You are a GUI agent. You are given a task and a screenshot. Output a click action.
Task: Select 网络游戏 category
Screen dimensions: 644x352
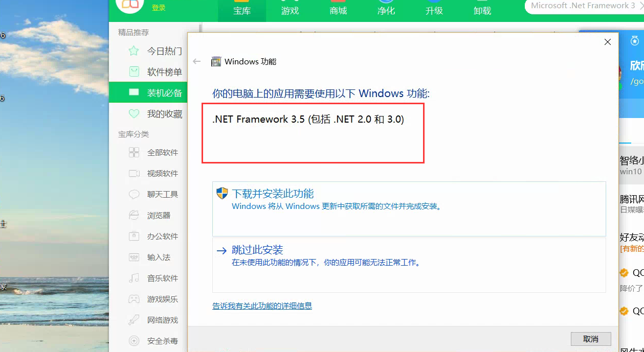163,320
